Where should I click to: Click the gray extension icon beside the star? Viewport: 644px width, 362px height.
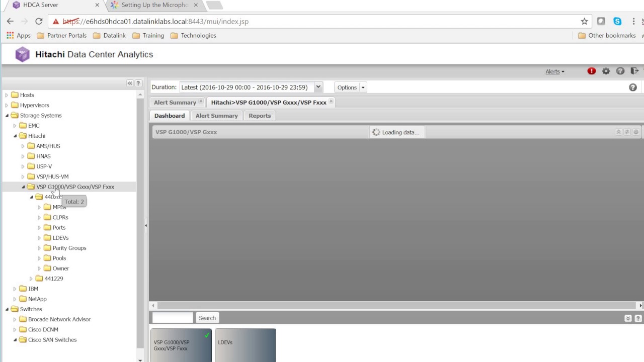click(x=601, y=22)
